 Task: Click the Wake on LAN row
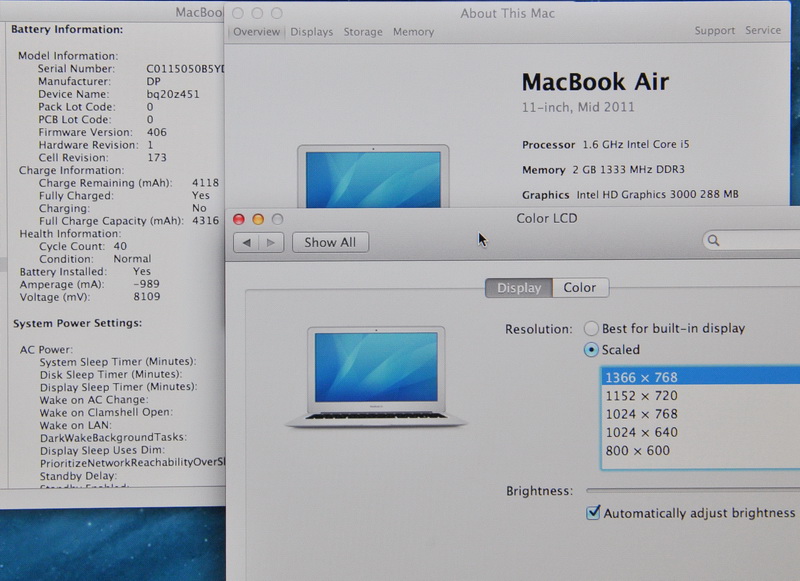click(76, 425)
